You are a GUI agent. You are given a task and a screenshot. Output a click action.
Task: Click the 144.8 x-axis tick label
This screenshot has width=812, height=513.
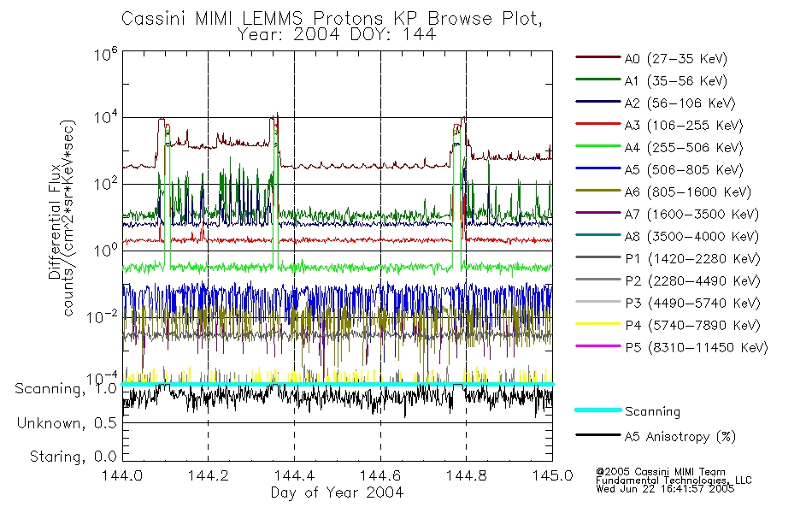466,475
